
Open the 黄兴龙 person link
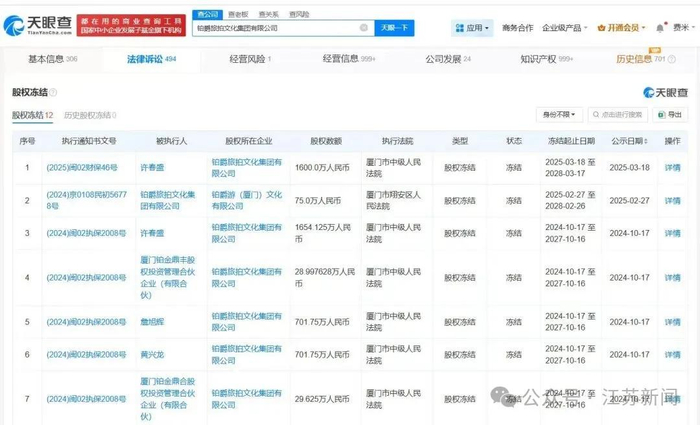[x=152, y=354]
